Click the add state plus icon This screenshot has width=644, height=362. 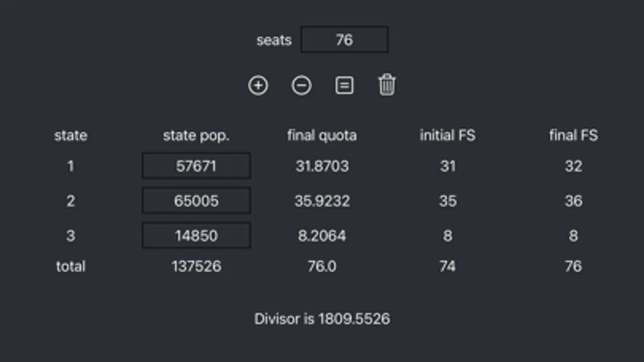pos(258,85)
